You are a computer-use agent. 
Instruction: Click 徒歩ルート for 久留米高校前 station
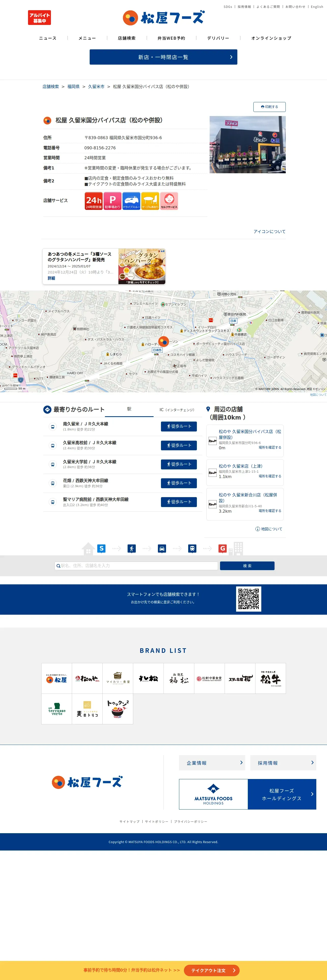179,445
